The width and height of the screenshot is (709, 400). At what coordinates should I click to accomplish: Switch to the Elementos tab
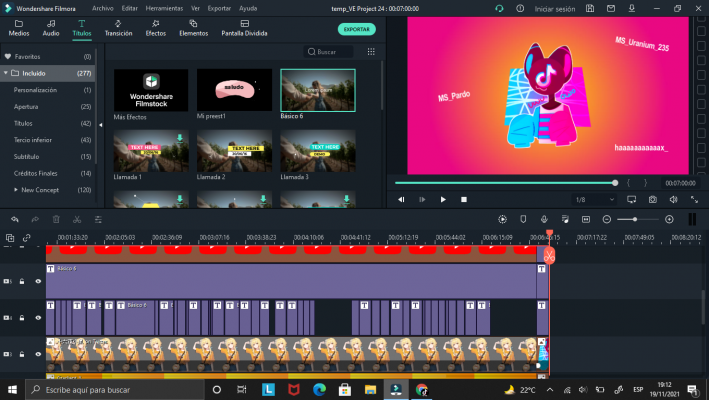coord(194,28)
